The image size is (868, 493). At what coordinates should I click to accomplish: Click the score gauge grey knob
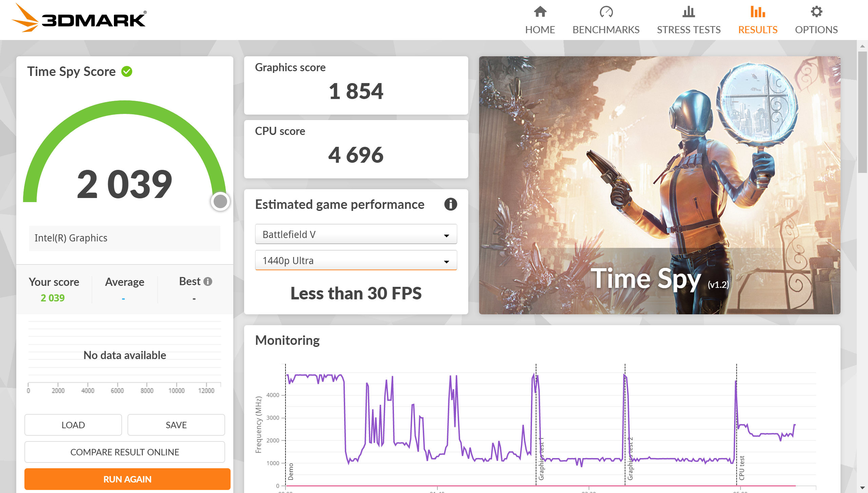click(x=220, y=201)
